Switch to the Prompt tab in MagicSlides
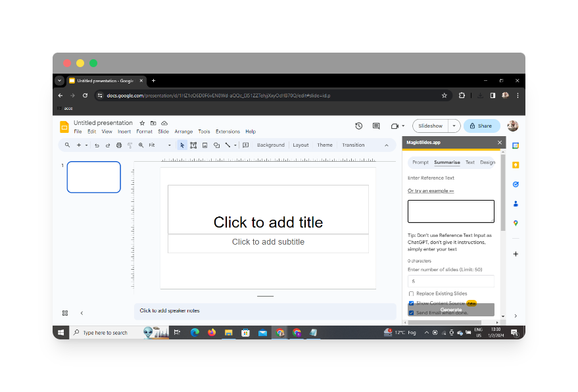578x392 pixels. point(420,162)
